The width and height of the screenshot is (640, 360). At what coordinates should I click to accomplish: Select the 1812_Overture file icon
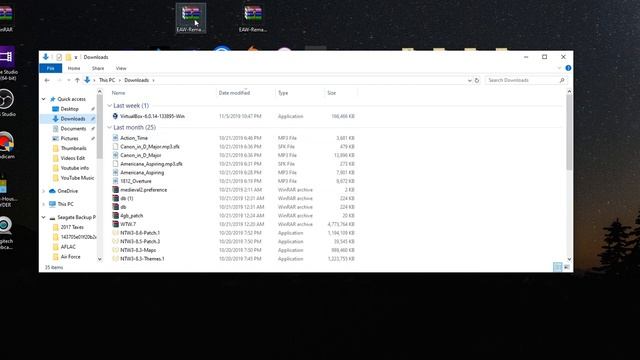(116, 181)
